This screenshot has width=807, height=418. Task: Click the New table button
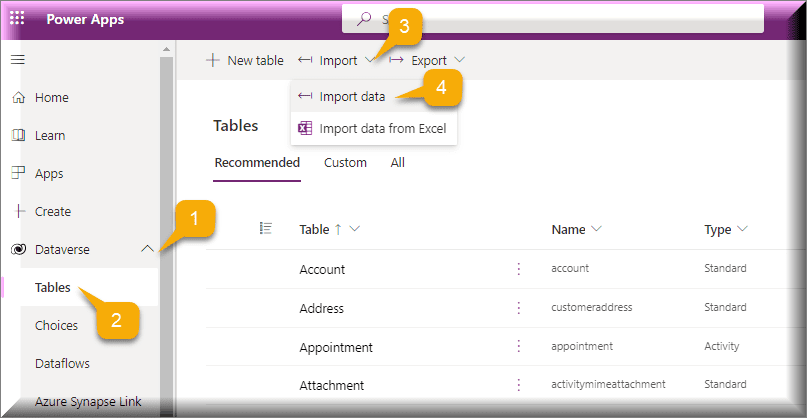click(x=245, y=61)
